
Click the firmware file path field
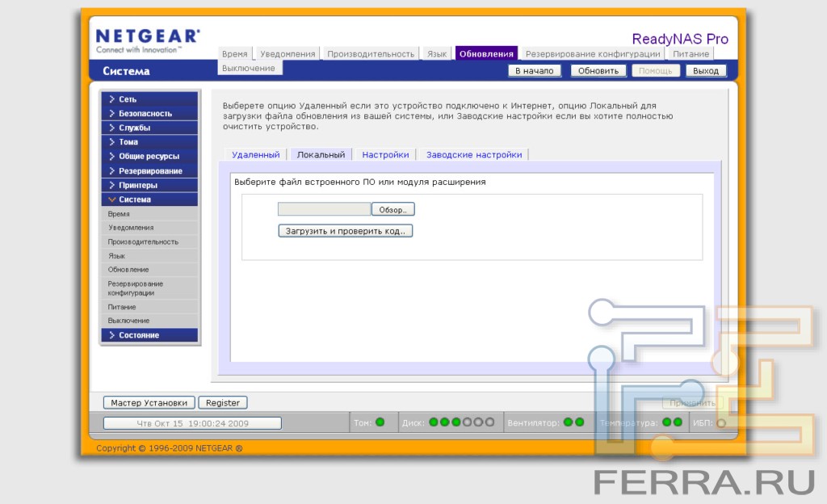pyautogui.click(x=324, y=209)
